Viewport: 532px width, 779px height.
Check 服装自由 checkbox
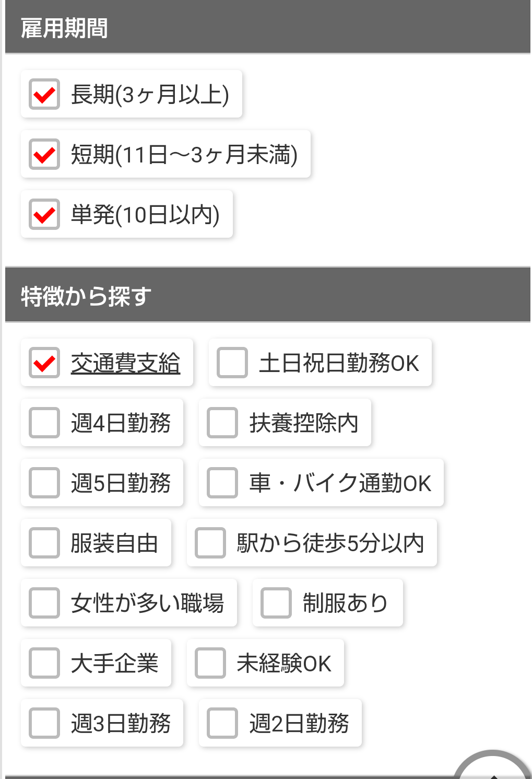44,543
